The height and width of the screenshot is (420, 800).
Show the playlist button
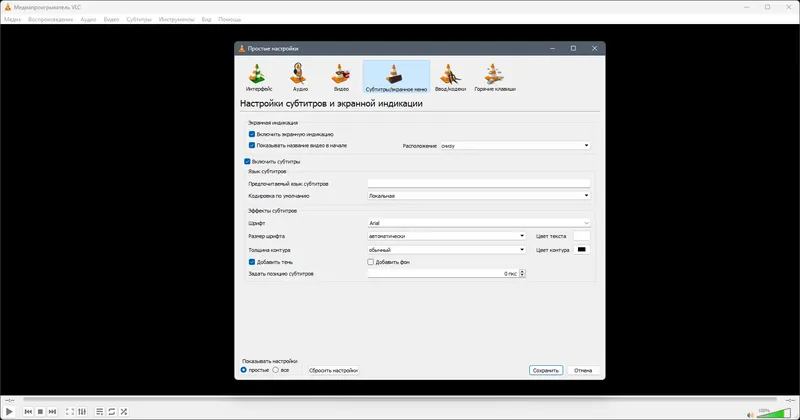99,411
